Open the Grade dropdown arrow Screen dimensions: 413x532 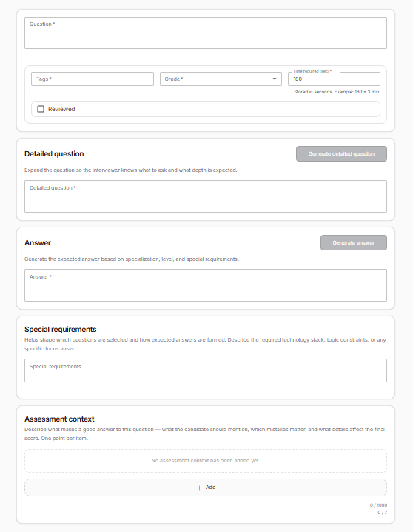coord(275,79)
